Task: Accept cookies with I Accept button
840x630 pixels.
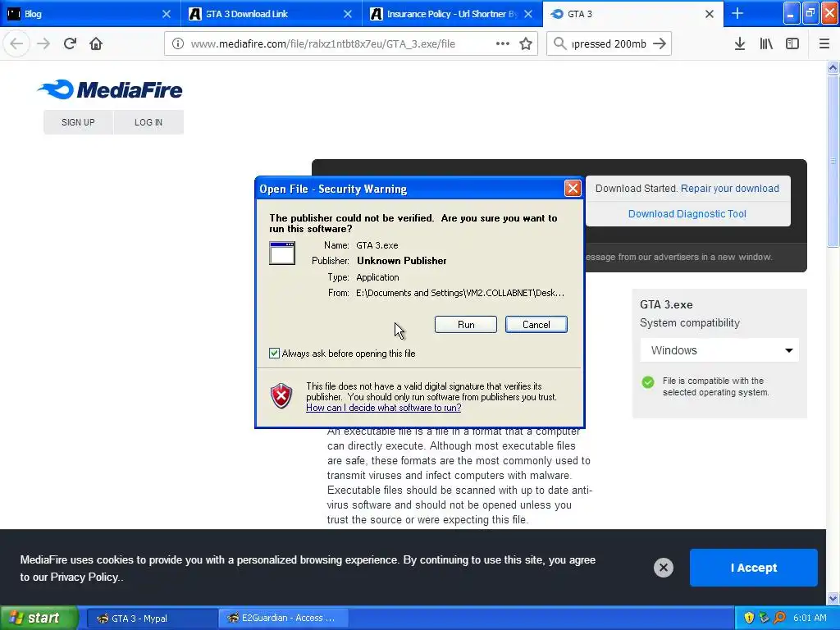Action: click(x=753, y=568)
